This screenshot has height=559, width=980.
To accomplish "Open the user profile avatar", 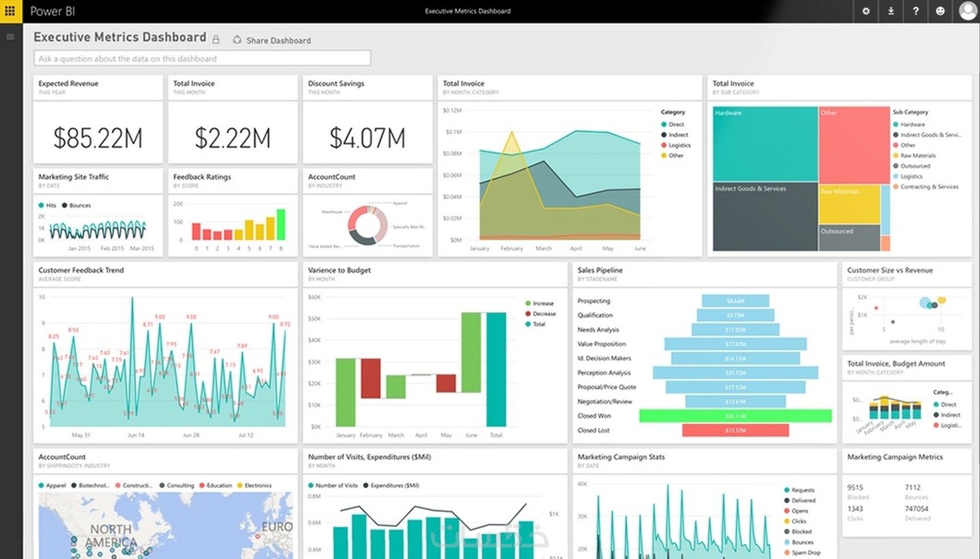I will pyautogui.click(x=967, y=11).
